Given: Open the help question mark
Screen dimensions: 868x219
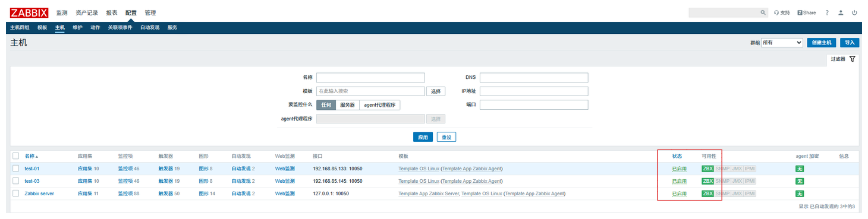Looking at the screenshot, I should (827, 12).
